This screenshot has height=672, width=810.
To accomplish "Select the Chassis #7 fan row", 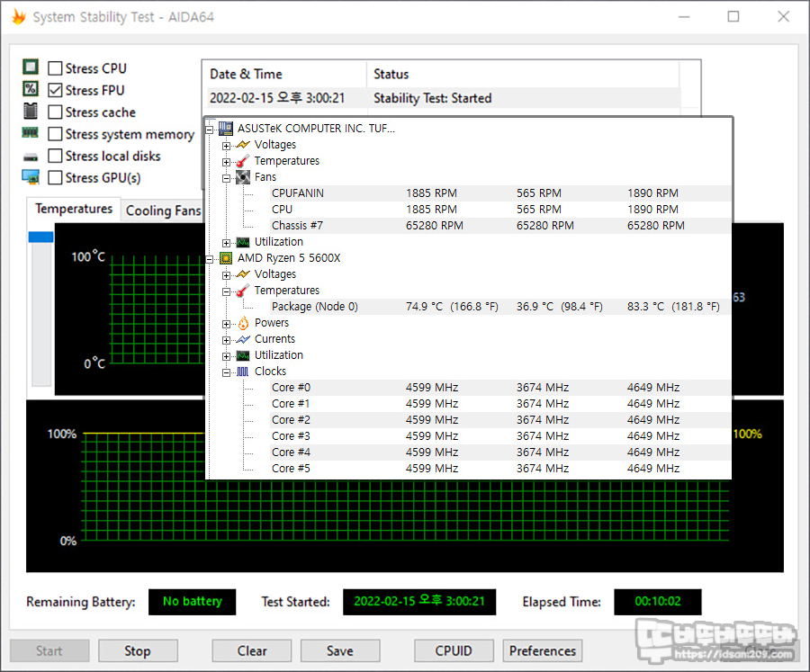I will coord(499,226).
